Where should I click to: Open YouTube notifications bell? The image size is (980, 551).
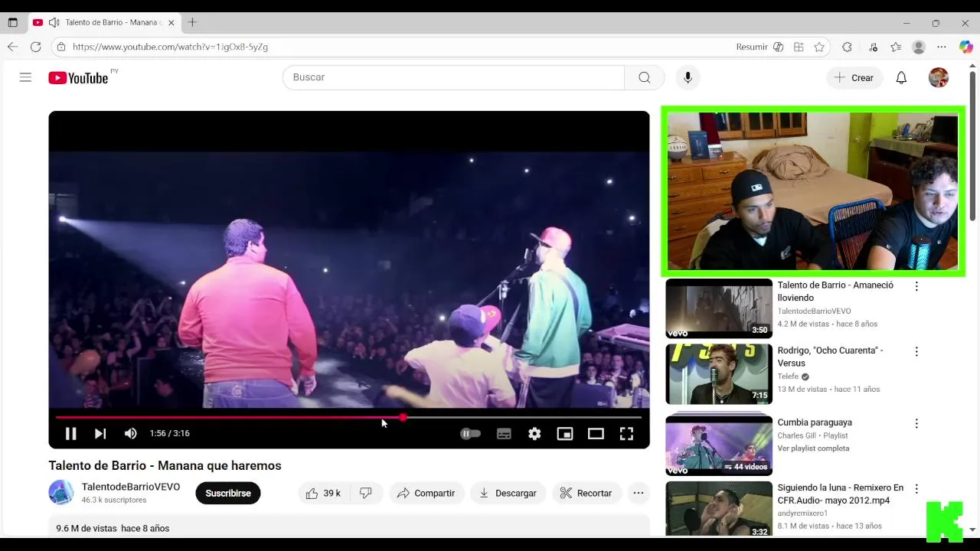click(x=901, y=77)
